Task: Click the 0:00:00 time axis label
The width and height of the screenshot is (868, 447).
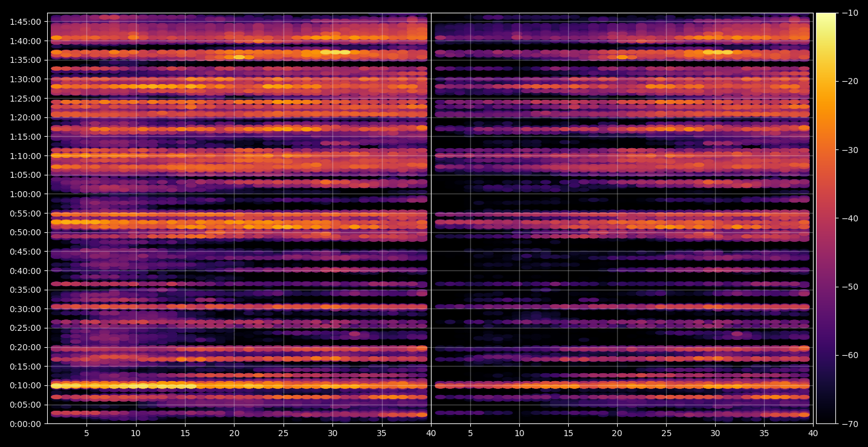Action: pyautogui.click(x=26, y=423)
